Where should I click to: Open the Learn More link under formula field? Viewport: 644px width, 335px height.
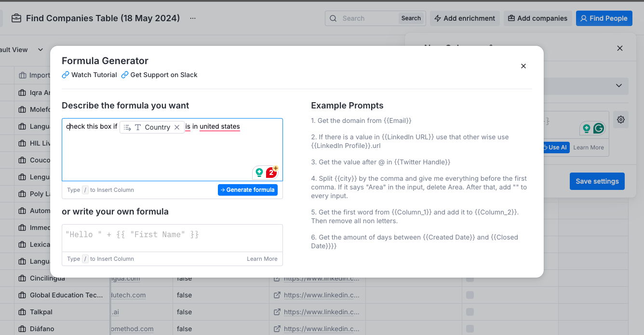coord(262,259)
